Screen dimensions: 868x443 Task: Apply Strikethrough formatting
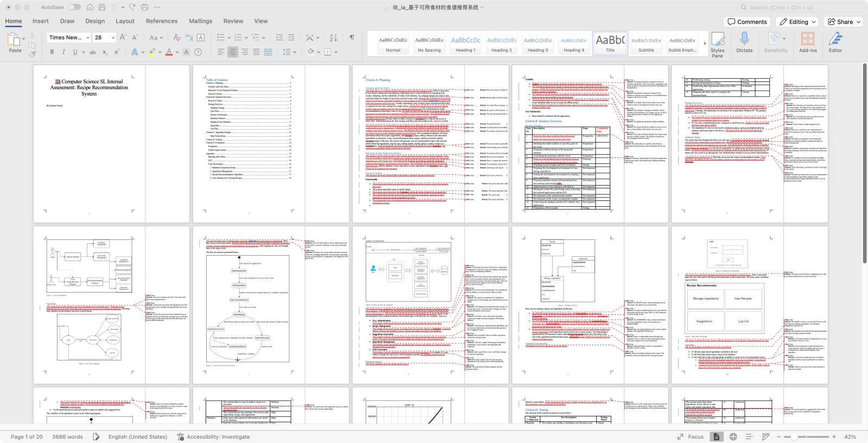click(92, 52)
